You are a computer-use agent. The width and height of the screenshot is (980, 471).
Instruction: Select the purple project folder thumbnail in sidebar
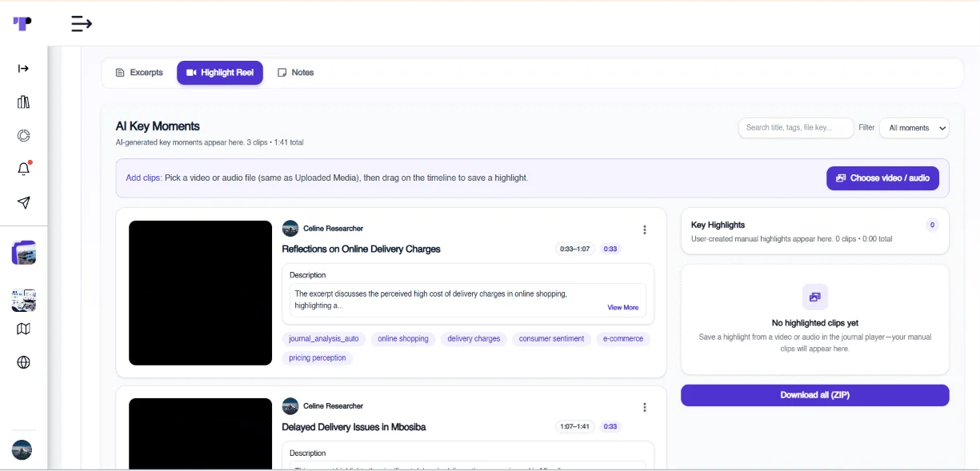pos(23,253)
